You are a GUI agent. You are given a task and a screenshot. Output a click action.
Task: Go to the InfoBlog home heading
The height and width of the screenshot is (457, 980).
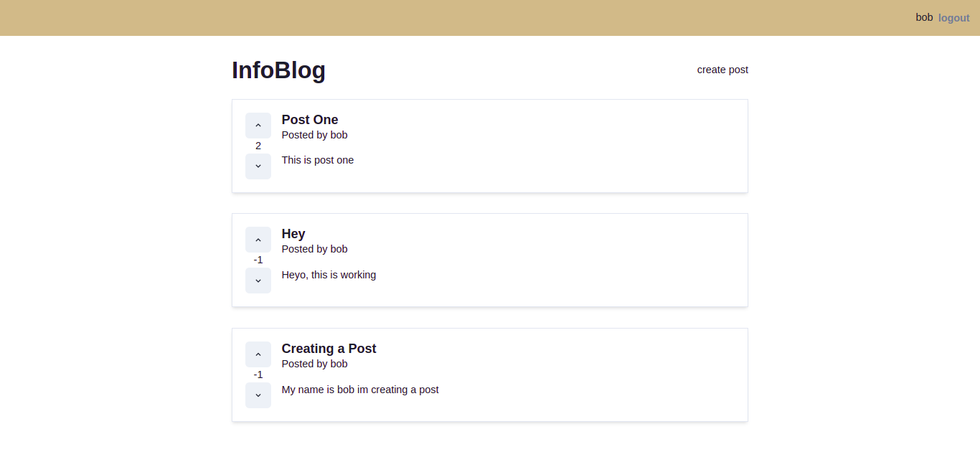coord(278,70)
